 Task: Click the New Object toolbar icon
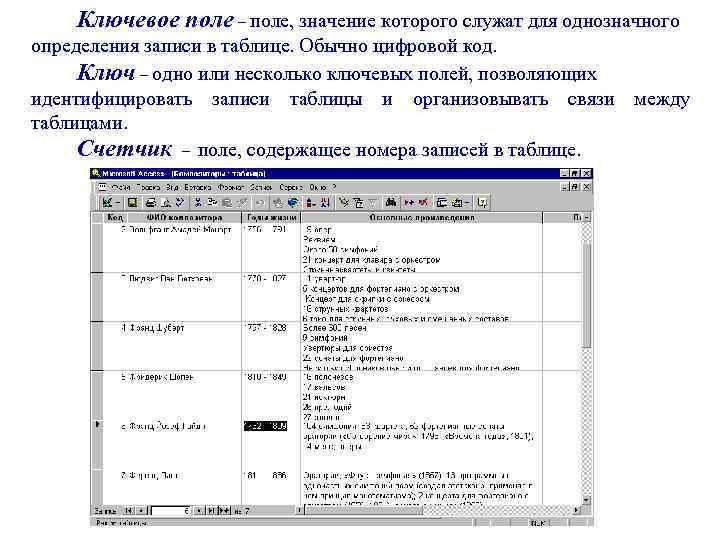click(458, 202)
